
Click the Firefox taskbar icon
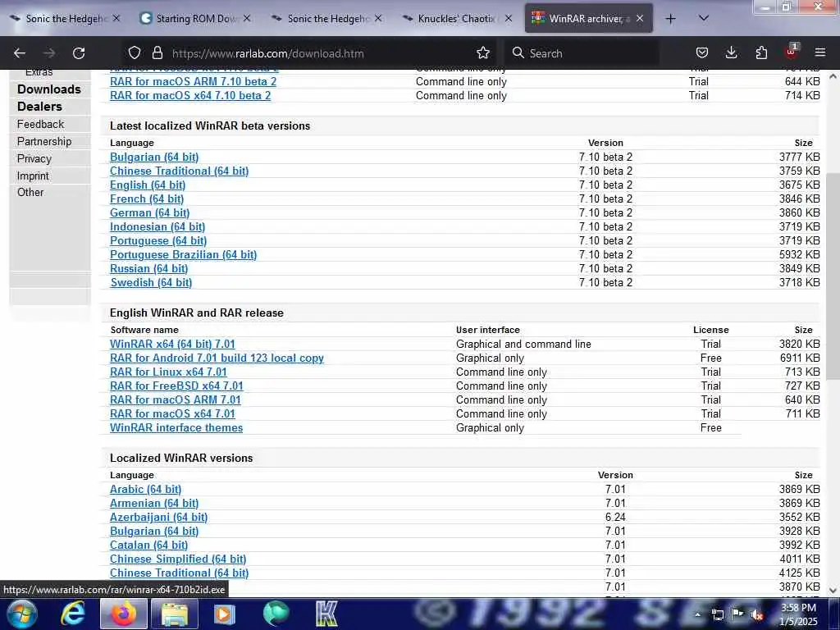point(123,614)
